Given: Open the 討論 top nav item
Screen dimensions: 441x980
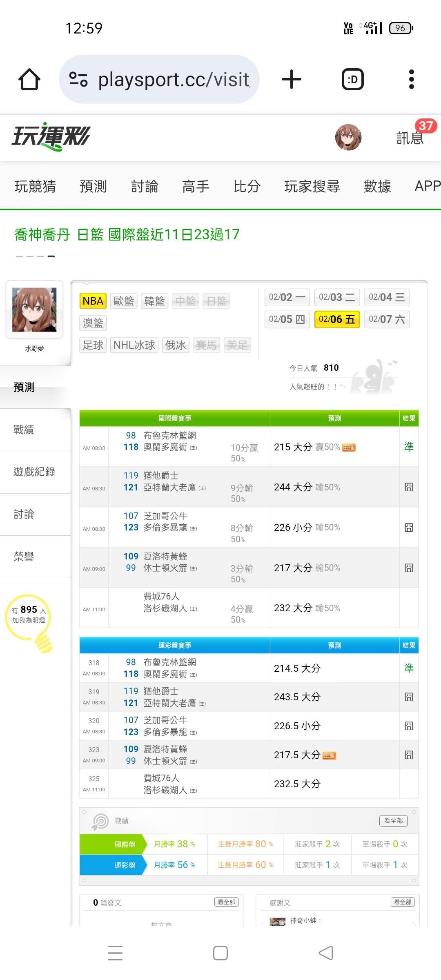Looking at the screenshot, I should point(145,186).
